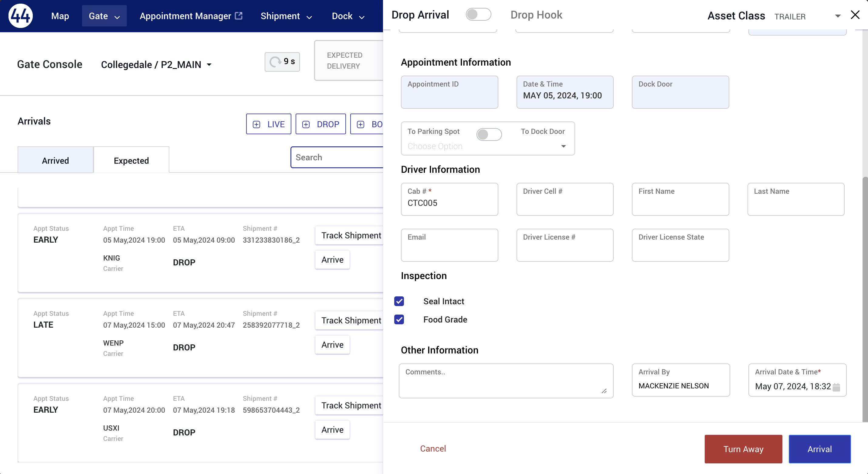
Task: Click the Turn Away button
Action: [x=743, y=449]
